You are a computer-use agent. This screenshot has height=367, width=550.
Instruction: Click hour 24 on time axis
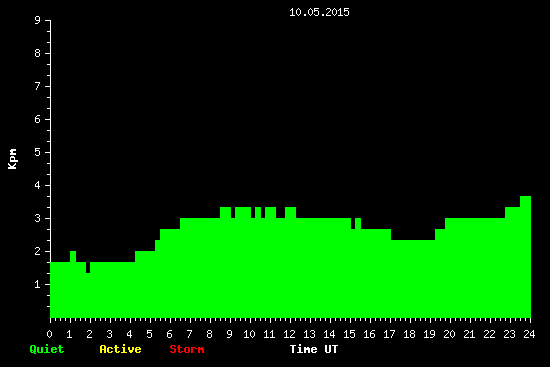(x=529, y=334)
